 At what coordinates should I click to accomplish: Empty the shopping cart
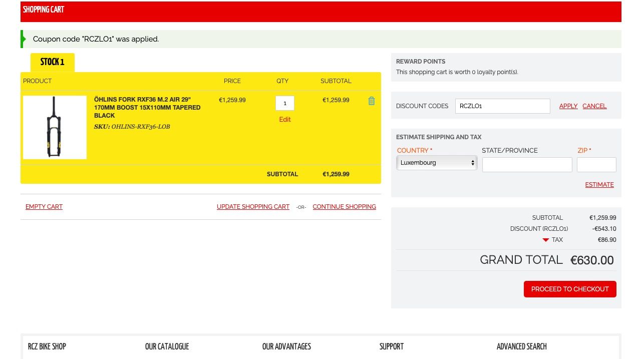[x=44, y=207]
